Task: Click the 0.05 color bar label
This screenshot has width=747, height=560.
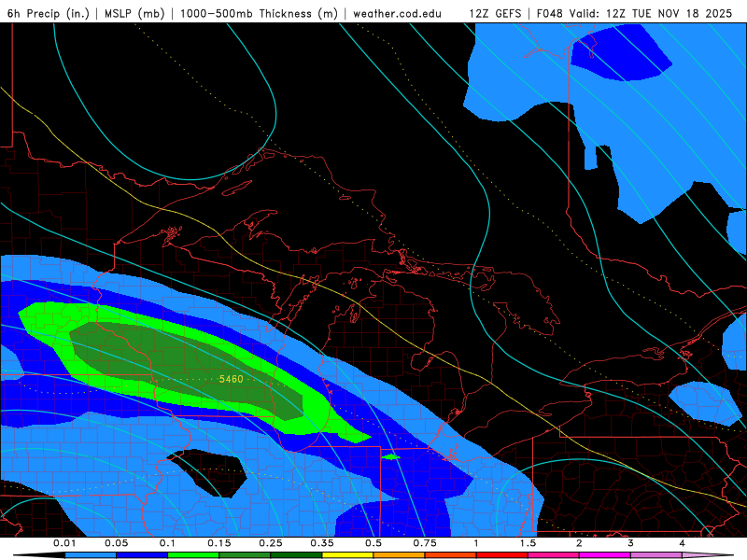Action: pyautogui.click(x=116, y=543)
